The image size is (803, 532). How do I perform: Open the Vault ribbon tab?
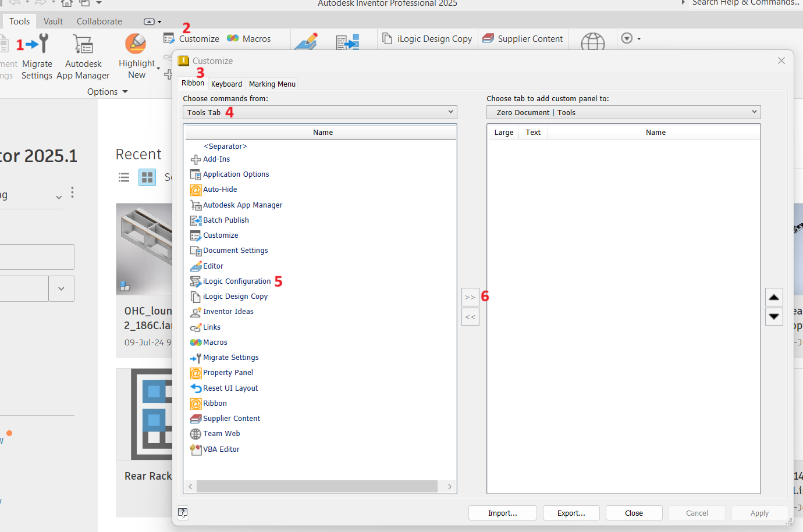pyautogui.click(x=53, y=22)
